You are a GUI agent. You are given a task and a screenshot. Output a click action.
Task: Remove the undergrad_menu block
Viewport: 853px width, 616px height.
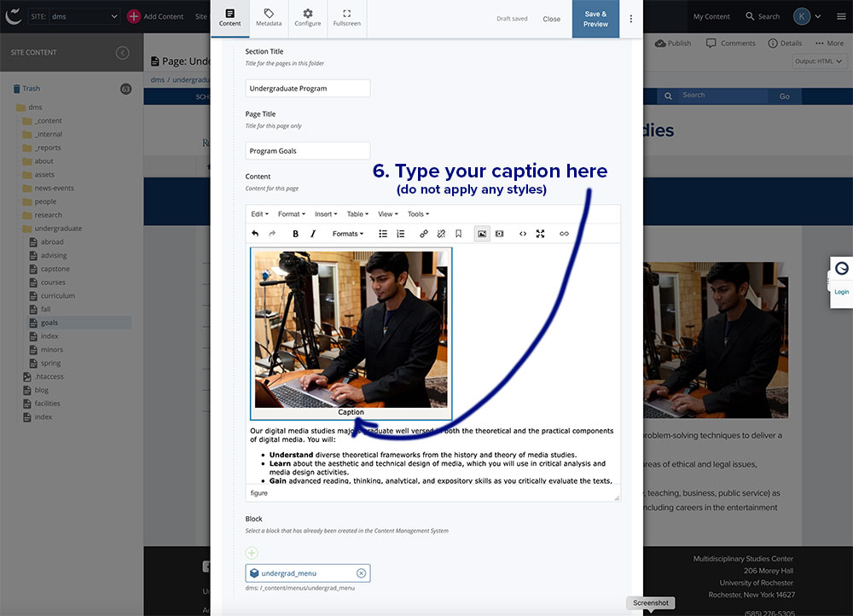[361, 573]
